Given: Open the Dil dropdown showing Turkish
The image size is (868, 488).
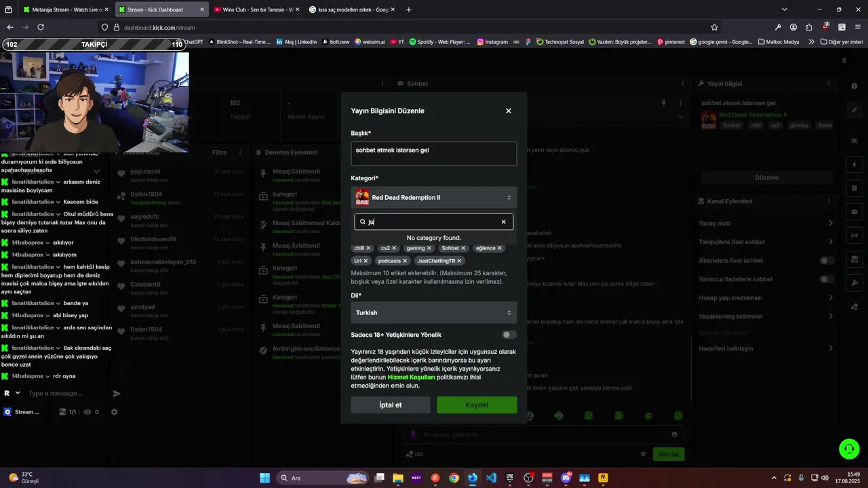Looking at the screenshot, I should [434, 312].
